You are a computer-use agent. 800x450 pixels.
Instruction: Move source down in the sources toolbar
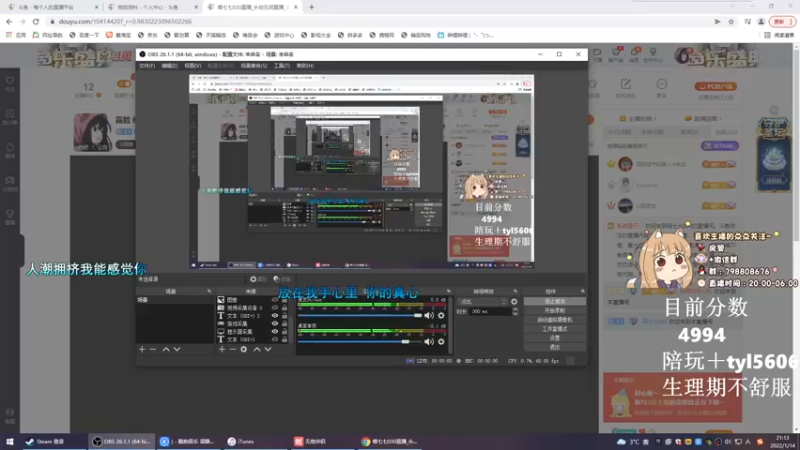[268, 349]
